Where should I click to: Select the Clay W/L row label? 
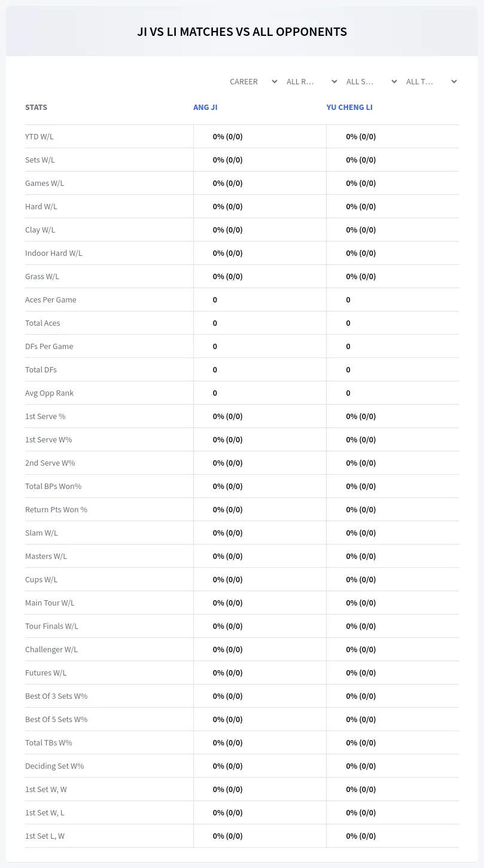[x=40, y=230]
